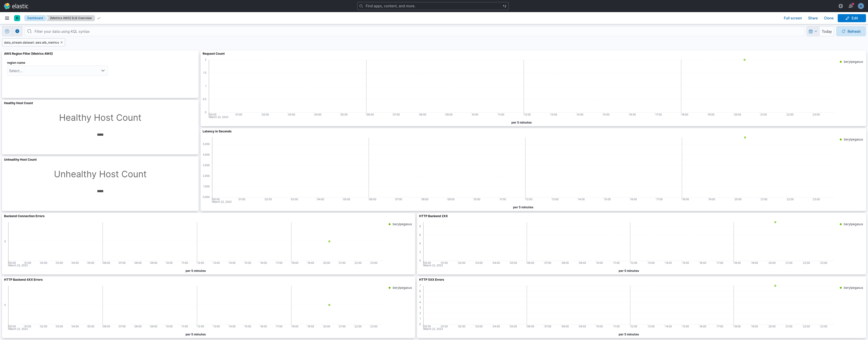Toggle the beryl|pegasus series in the Request Count legend
This screenshot has height=340, width=868.
[x=853, y=62]
